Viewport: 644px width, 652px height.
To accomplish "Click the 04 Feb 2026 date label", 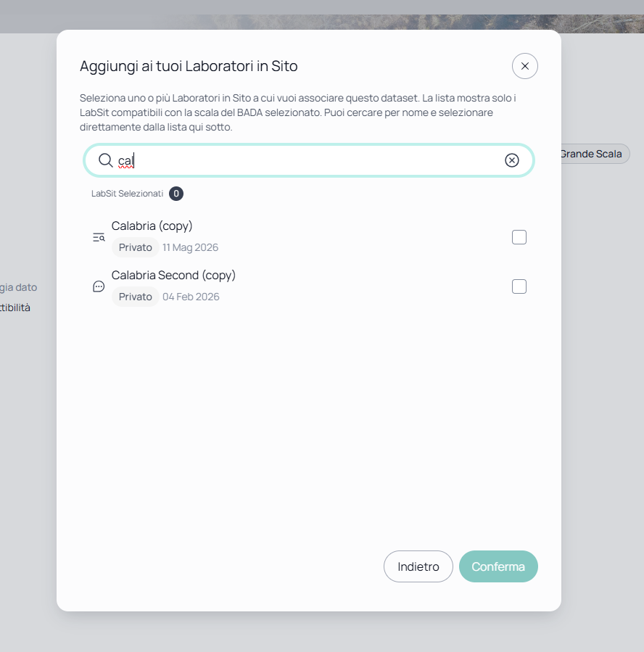I will coord(191,297).
